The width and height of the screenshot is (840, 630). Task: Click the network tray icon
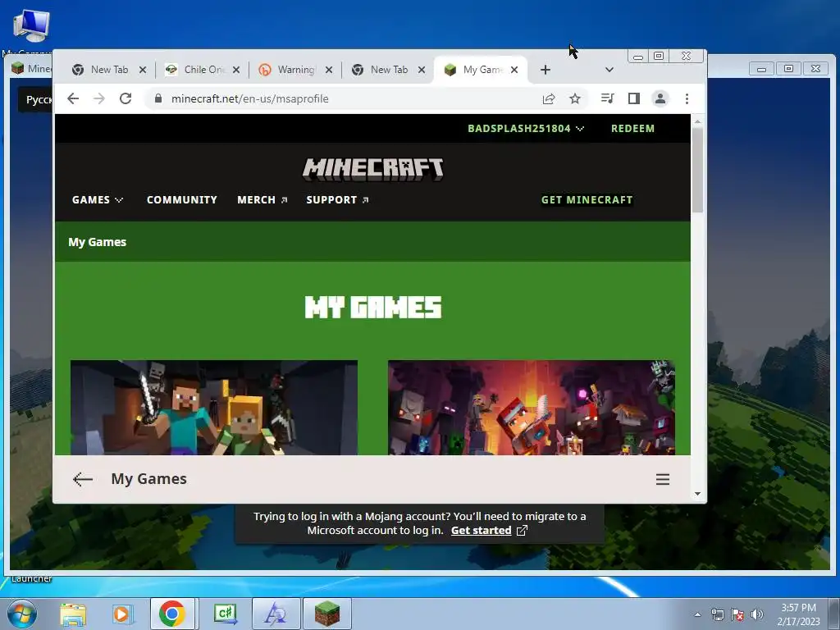pos(717,614)
